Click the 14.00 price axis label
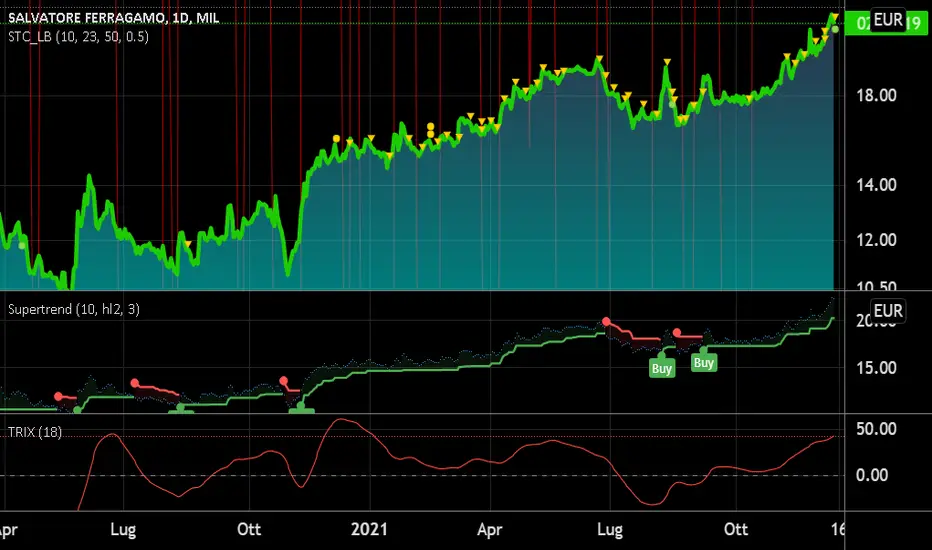 tap(876, 185)
